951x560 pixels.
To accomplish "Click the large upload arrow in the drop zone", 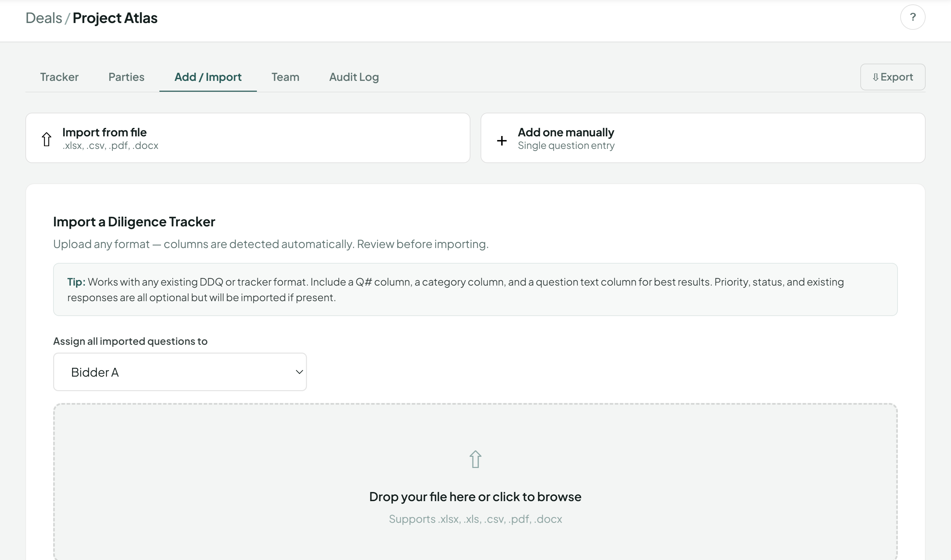I will pyautogui.click(x=475, y=459).
